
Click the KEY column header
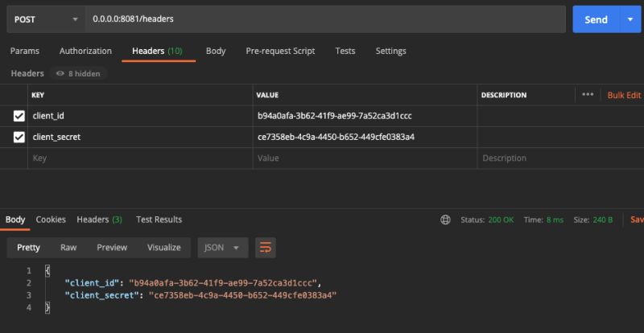point(38,95)
